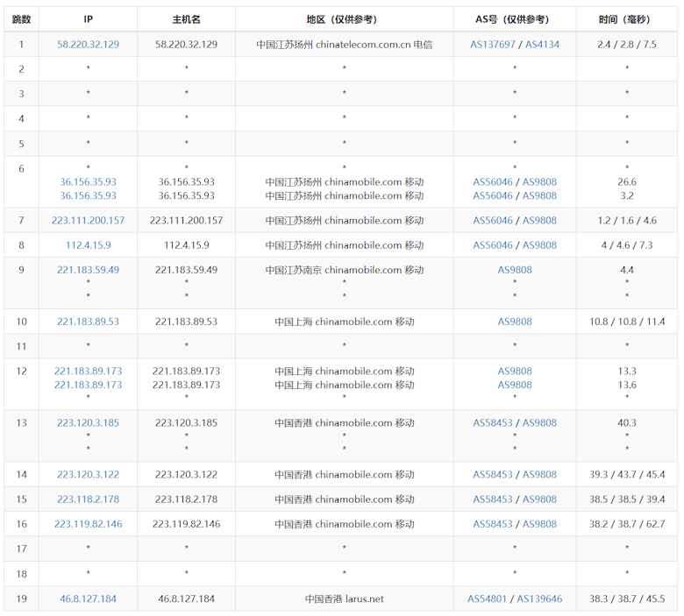Screen dimensions: 684x616
Task: Open IP link 112.4.15.9
Action: coord(88,245)
